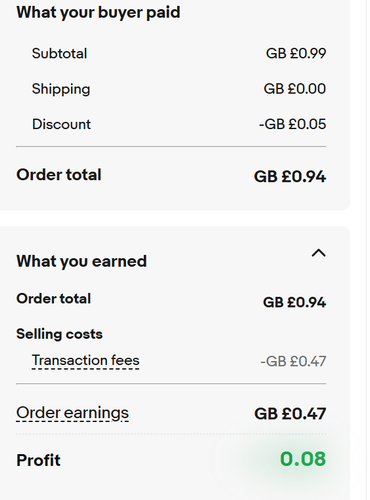Select the green Profit value 0.08
The width and height of the screenshot is (370, 500).
[x=303, y=459]
